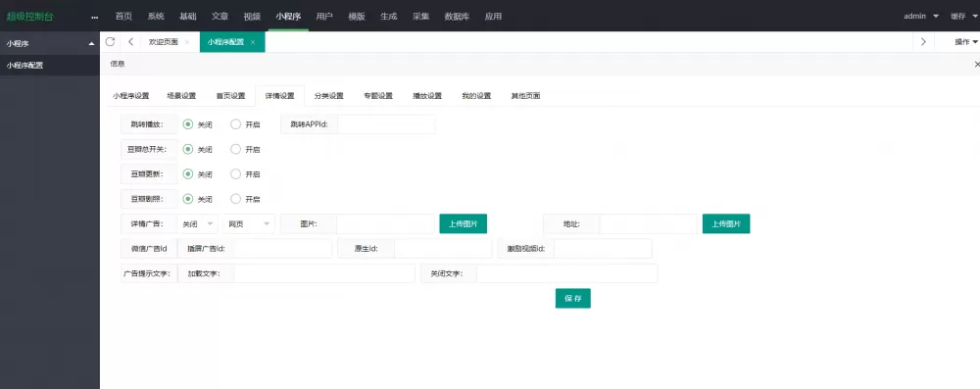Image resolution: width=980 pixels, height=389 pixels.
Task: Open the 详情广告 关闭 dropdown
Action: click(198, 223)
